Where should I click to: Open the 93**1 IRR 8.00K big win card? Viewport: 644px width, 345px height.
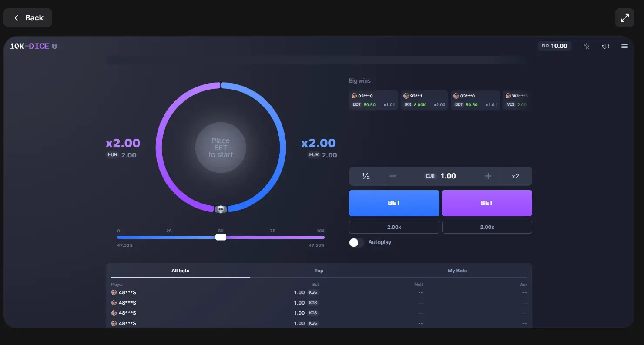click(424, 100)
